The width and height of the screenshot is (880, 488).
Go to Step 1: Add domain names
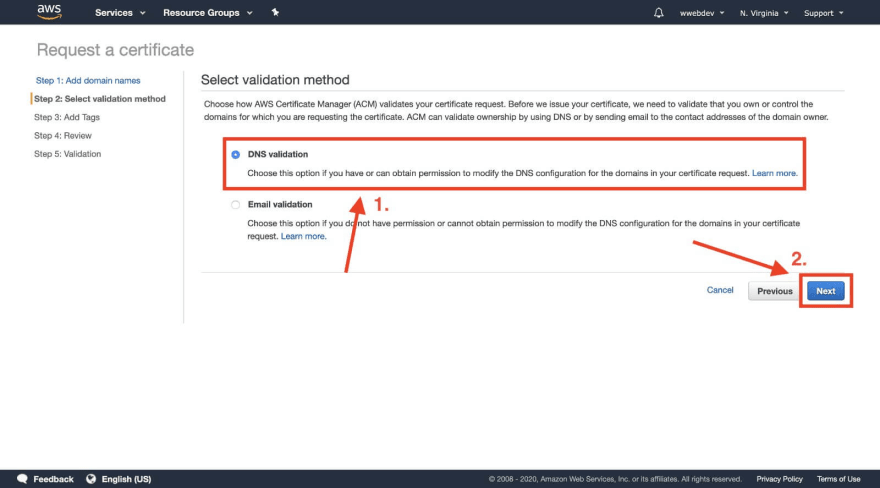(88, 81)
